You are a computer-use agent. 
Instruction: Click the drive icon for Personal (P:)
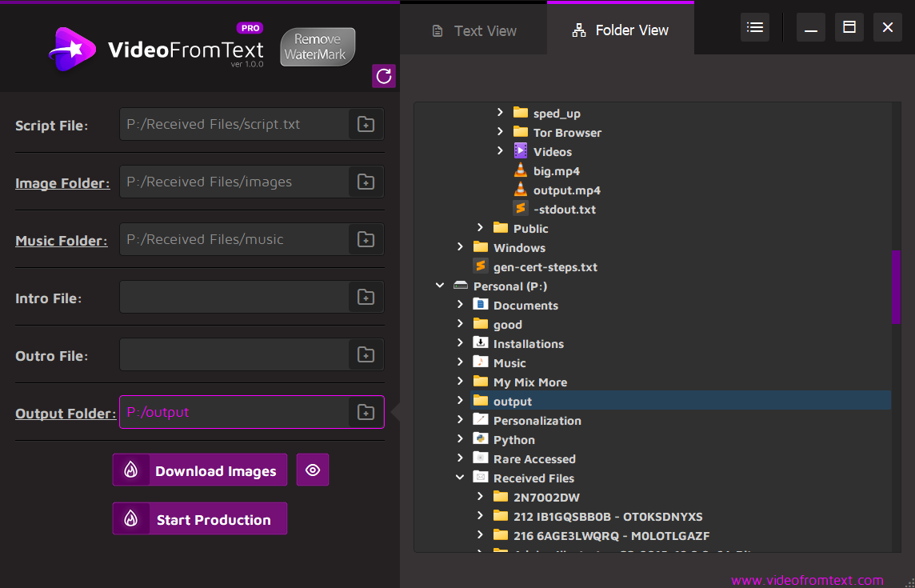click(461, 286)
